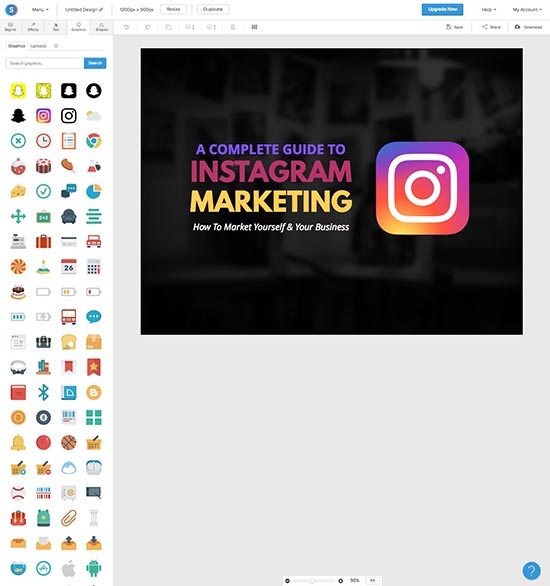This screenshot has width=550, height=586.
Task: Add the red briefcase graphic
Action: pyautogui.click(x=43, y=241)
